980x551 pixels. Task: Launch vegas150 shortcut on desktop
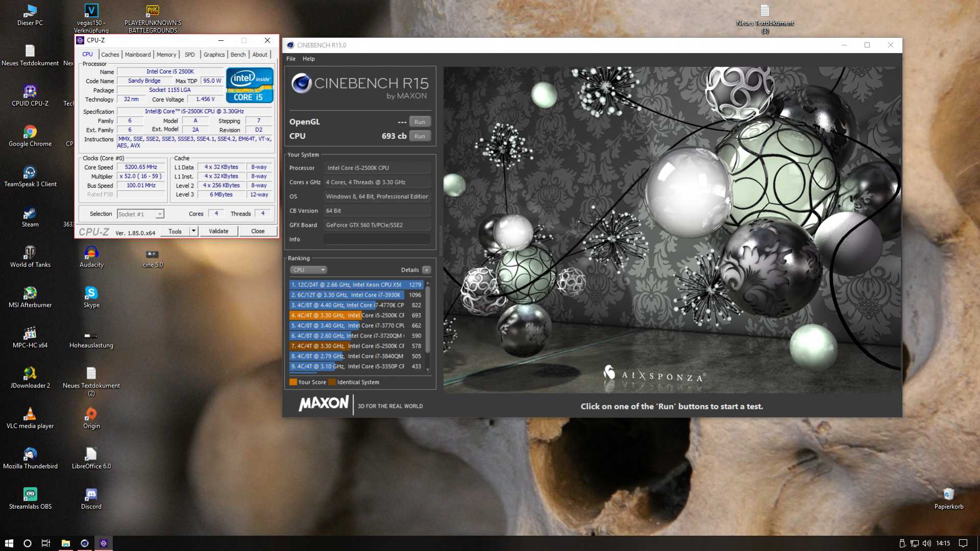coord(91,18)
